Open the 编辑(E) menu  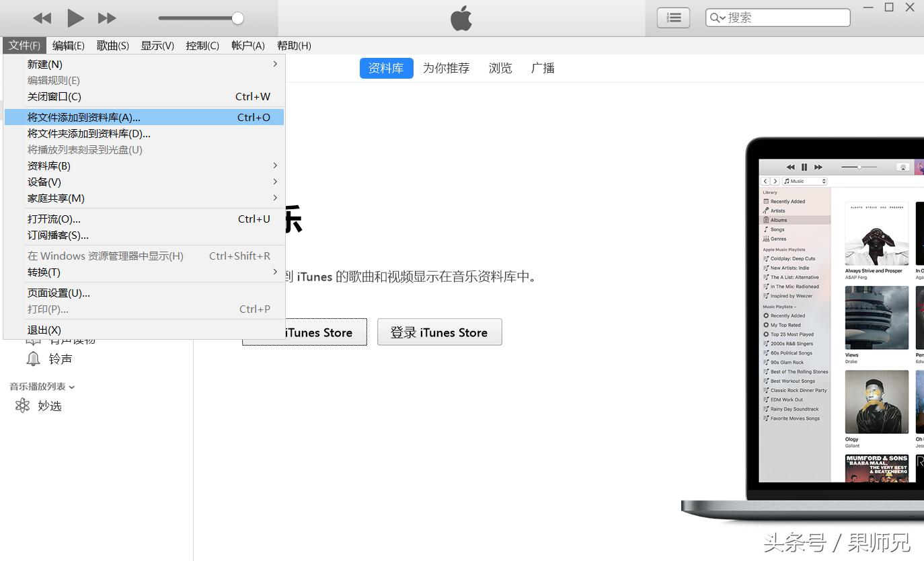[68, 46]
